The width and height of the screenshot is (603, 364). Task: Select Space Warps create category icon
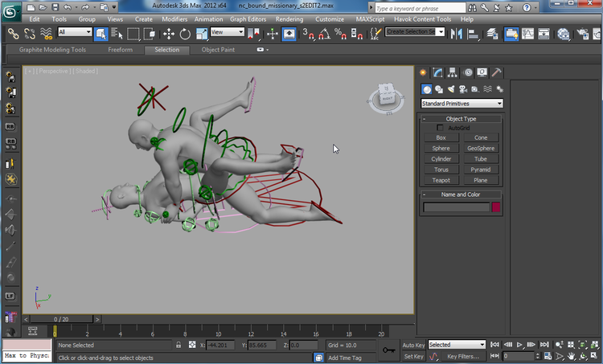tap(487, 89)
